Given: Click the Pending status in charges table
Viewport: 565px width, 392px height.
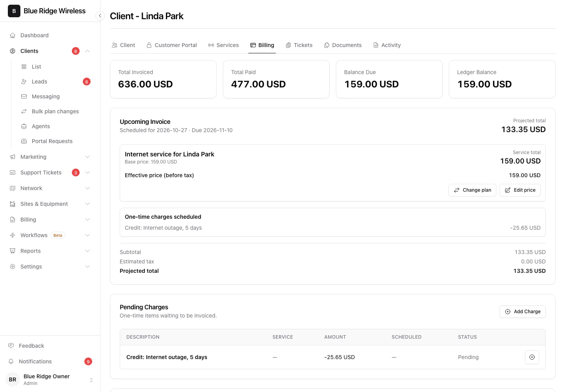Looking at the screenshot, I should [468, 357].
